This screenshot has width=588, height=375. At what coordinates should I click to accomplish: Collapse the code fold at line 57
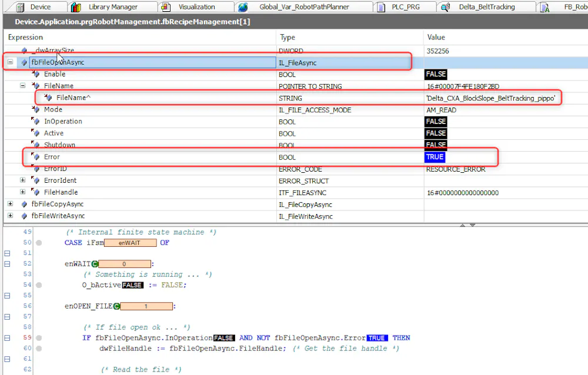7,316
